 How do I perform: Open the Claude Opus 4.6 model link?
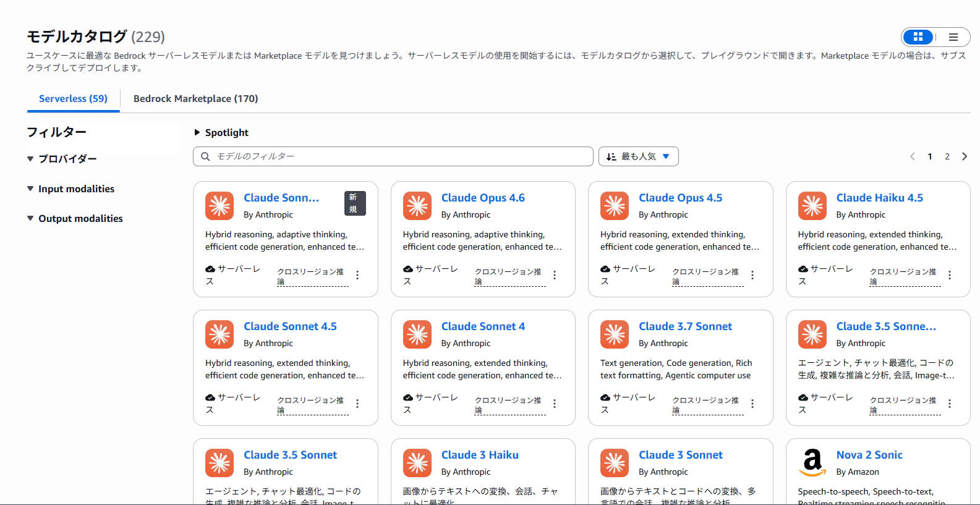[483, 198]
